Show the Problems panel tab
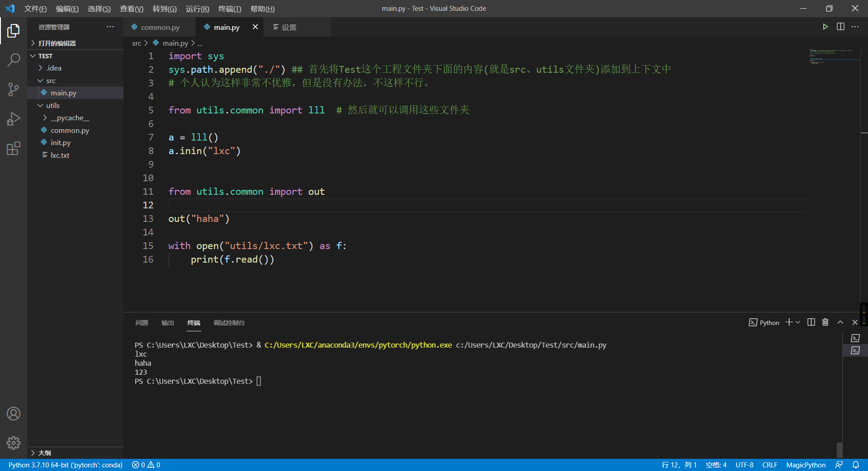 pos(142,322)
